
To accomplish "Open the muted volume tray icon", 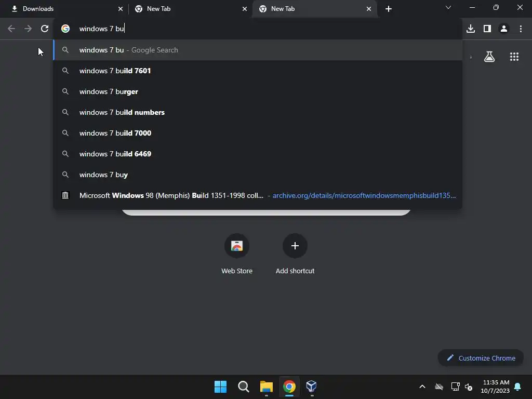I will [469, 387].
